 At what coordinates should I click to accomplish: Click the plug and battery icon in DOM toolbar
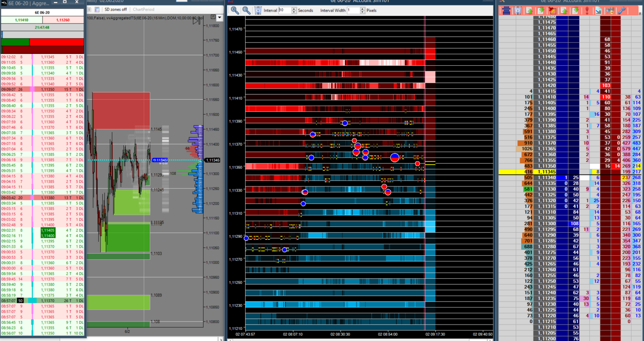pos(610,10)
